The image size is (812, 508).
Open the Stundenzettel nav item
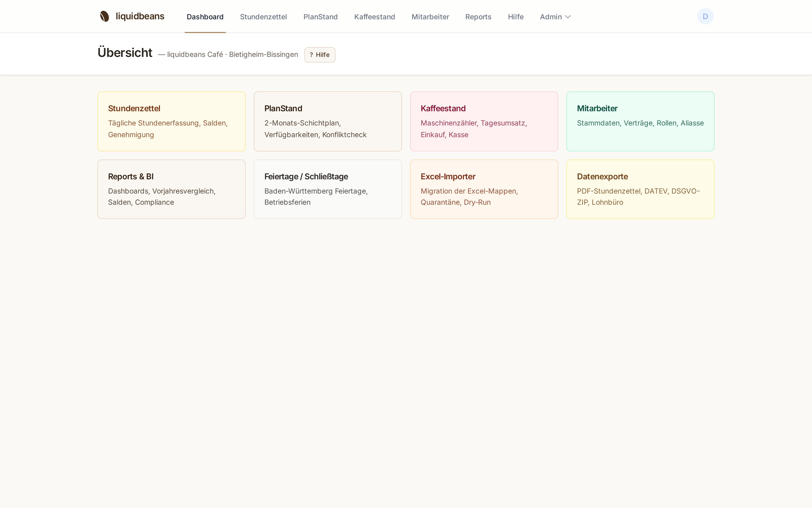tap(263, 17)
